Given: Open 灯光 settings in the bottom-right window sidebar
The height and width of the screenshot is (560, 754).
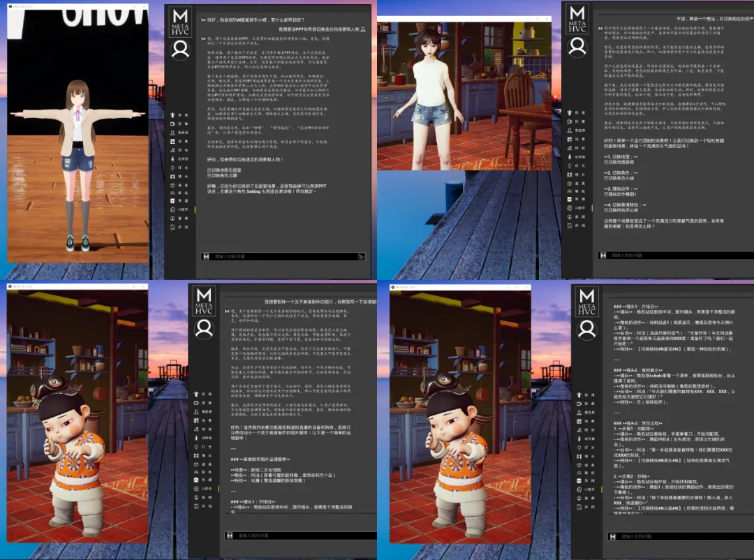Looking at the screenshot, I should (579, 447).
